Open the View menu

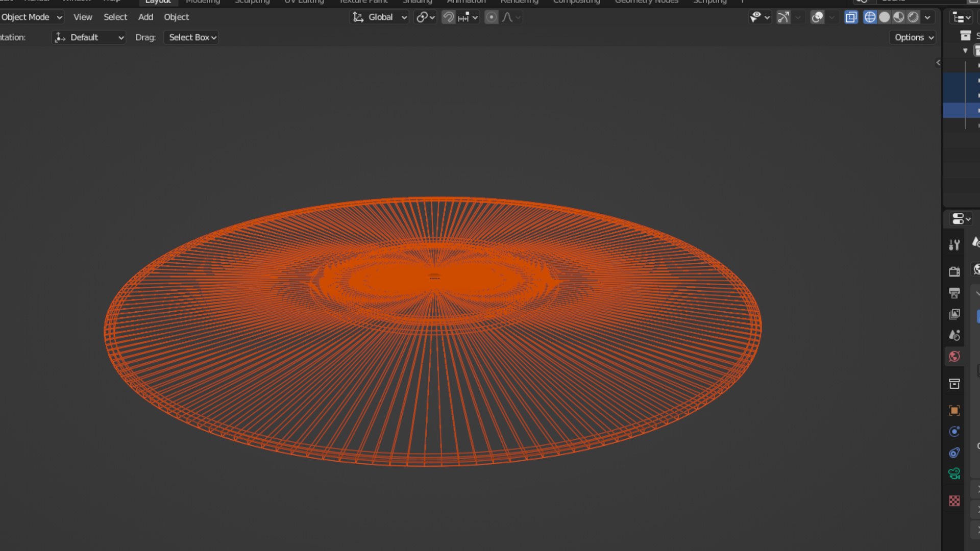(83, 17)
